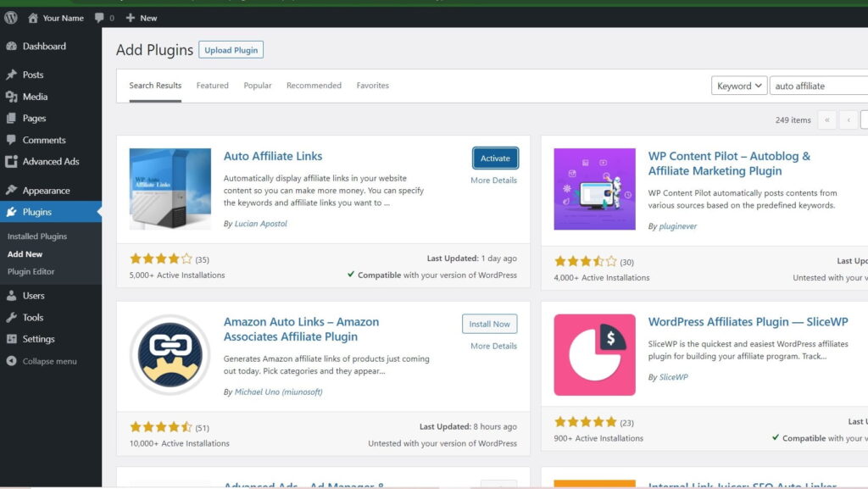The image size is (868, 489).
Task: Open author Lucian Apostol link
Action: click(x=261, y=224)
